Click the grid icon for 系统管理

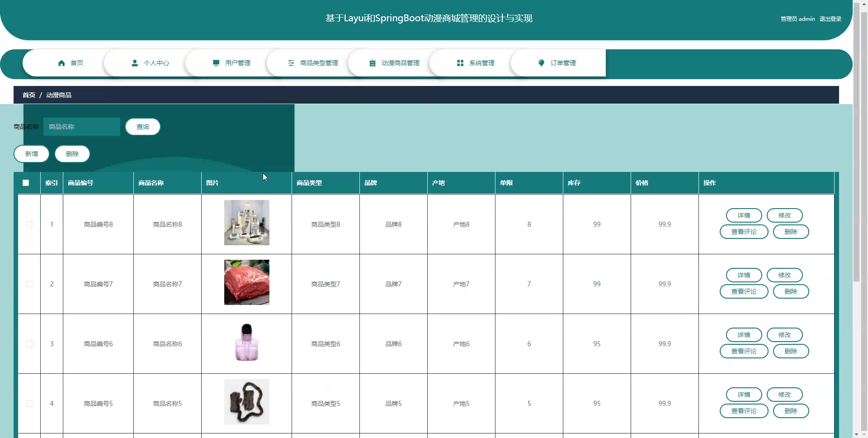(460, 63)
